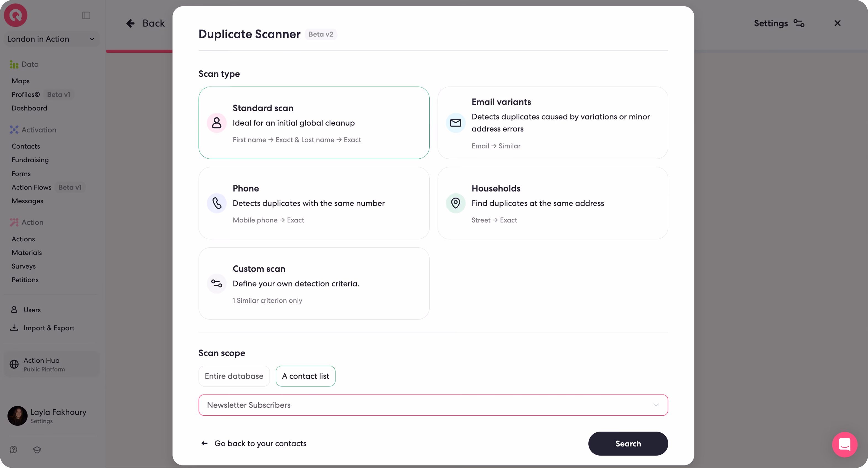868x468 pixels.
Task: Open Contacts in the sidebar
Action: click(26, 146)
